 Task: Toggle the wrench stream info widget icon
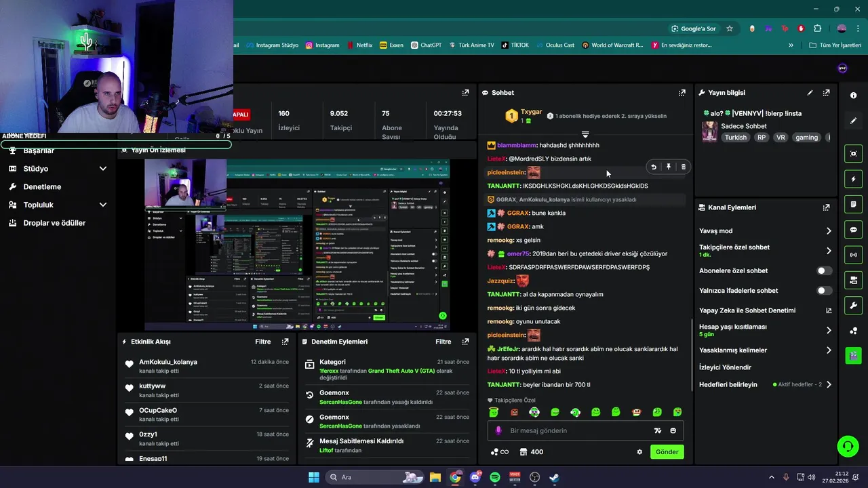point(853,305)
